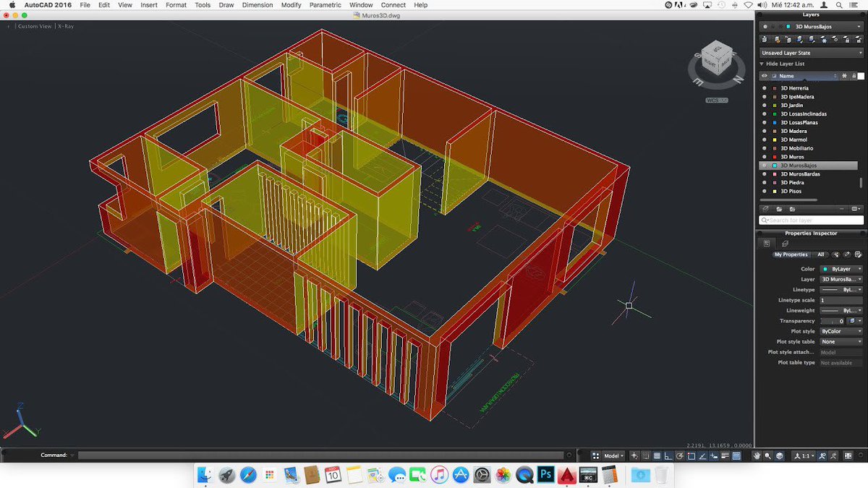Click the Custom View viewport label
868x488 pixels.
(35, 26)
